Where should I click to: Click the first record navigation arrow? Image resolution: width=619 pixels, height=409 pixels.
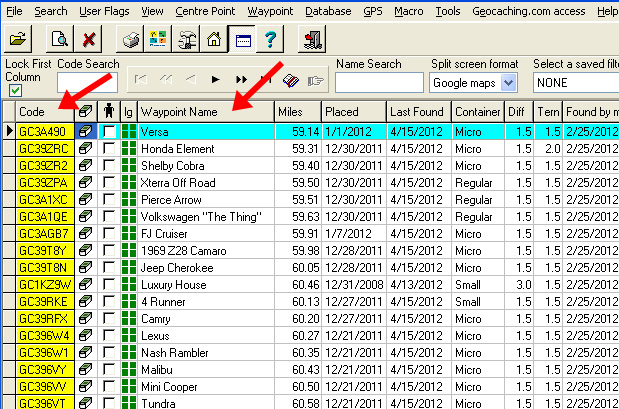[x=140, y=80]
